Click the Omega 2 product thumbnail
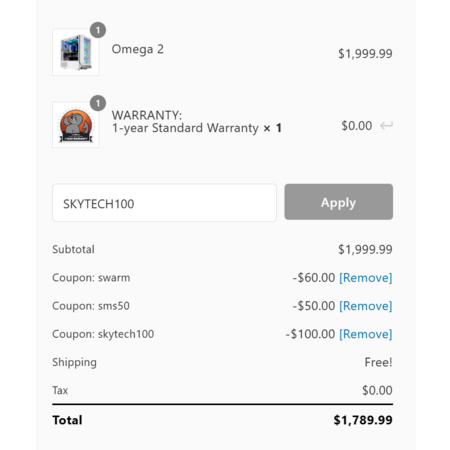The image size is (450, 450). [76, 52]
